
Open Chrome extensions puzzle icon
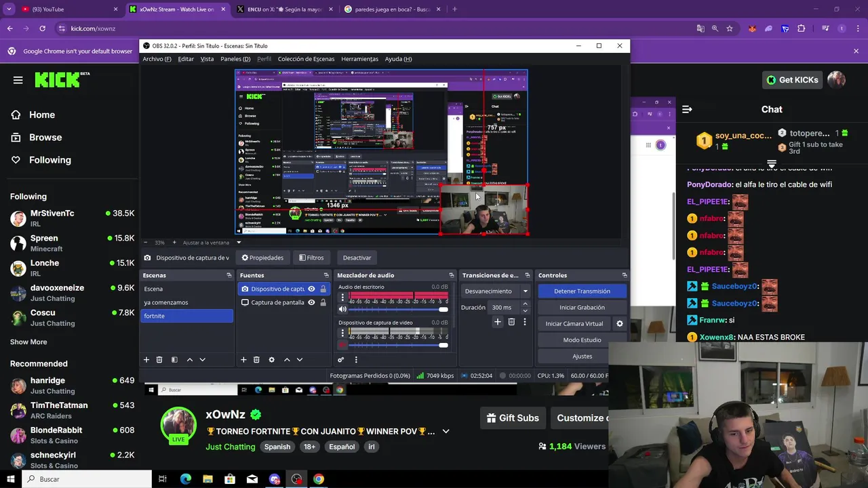[x=802, y=28]
